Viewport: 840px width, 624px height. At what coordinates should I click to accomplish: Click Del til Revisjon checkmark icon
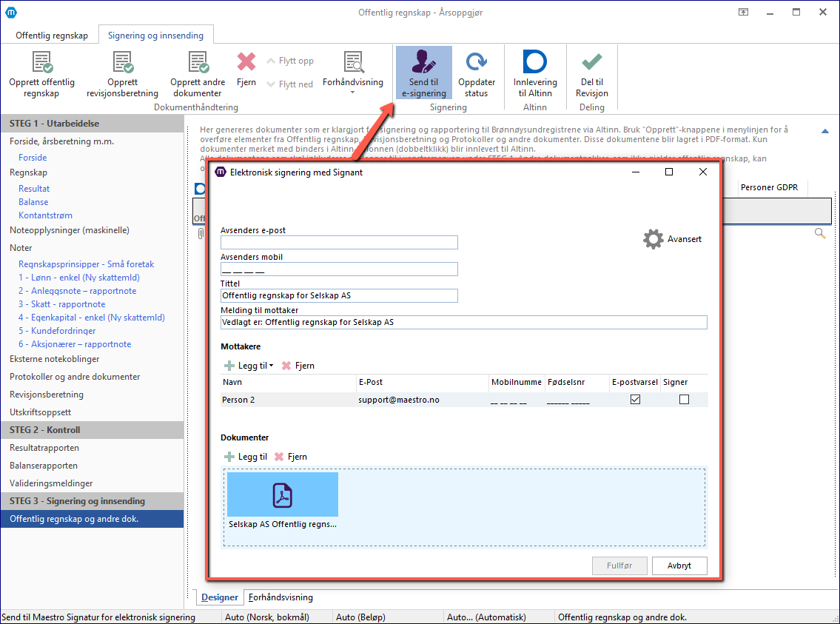[592, 62]
